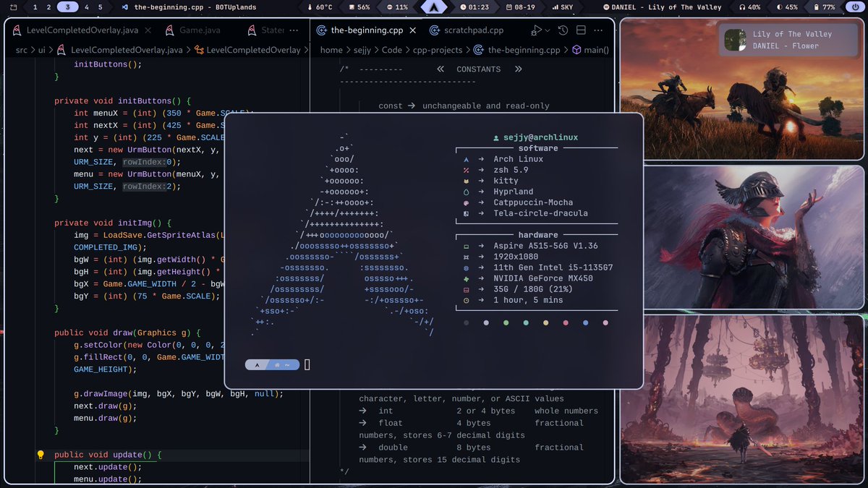
Task: Click the brightness 45% indicator
Action: point(786,7)
